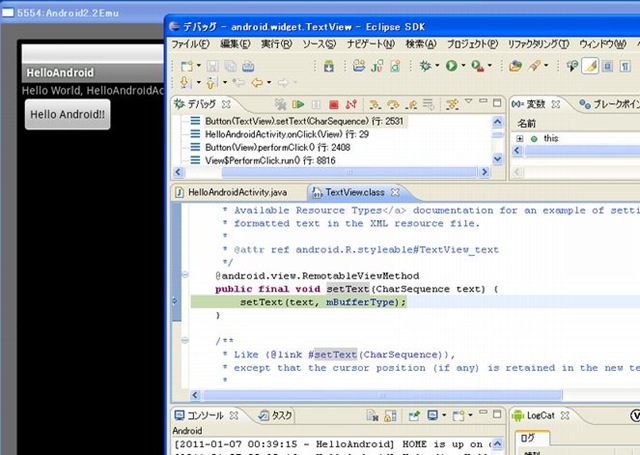Click the bug-shaped Debug launch icon
Image resolution: width=640 pixels, height=455 pixels.
click(425, 66)
